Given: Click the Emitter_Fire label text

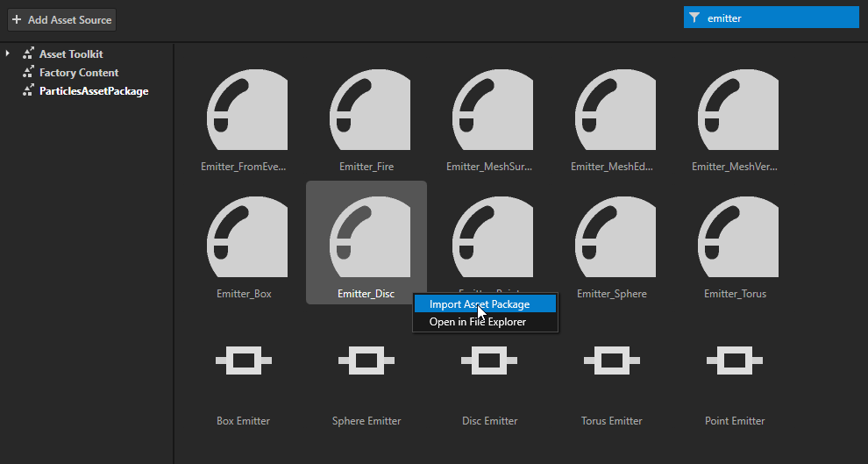Looking at the screenshot, I should pyautogui.click(x=366, y=167).
